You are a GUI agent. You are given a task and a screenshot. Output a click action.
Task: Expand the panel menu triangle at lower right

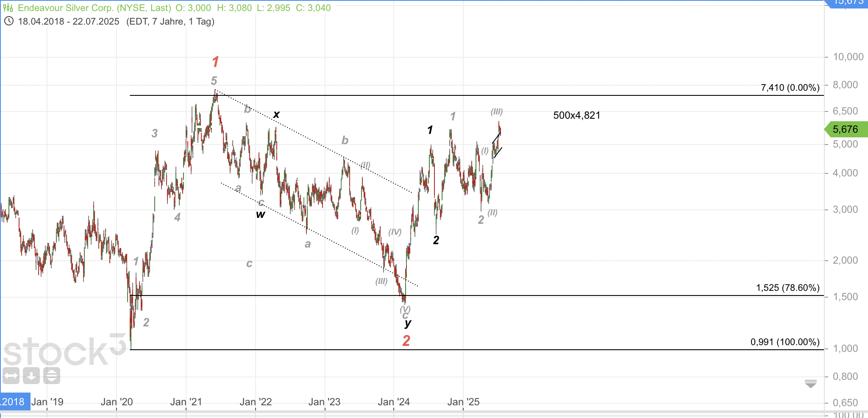pyautogui.click(x=810, y=384)
